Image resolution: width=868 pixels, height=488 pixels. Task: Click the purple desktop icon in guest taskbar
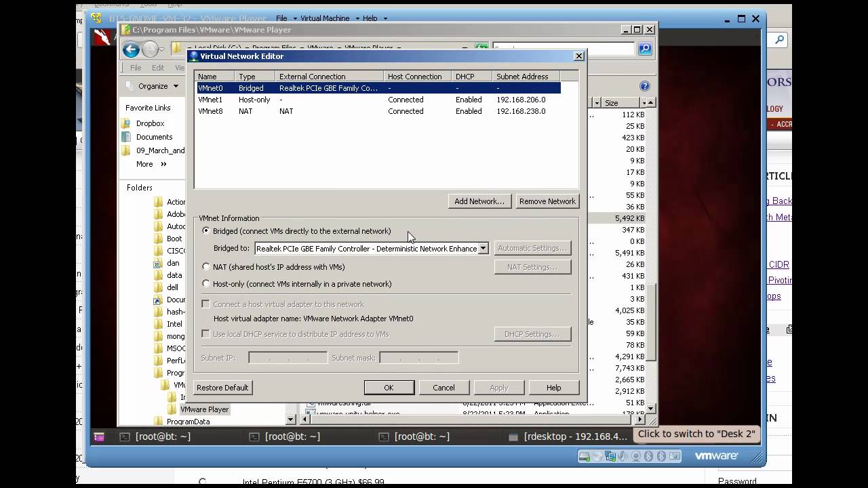[x=99, y=437]
